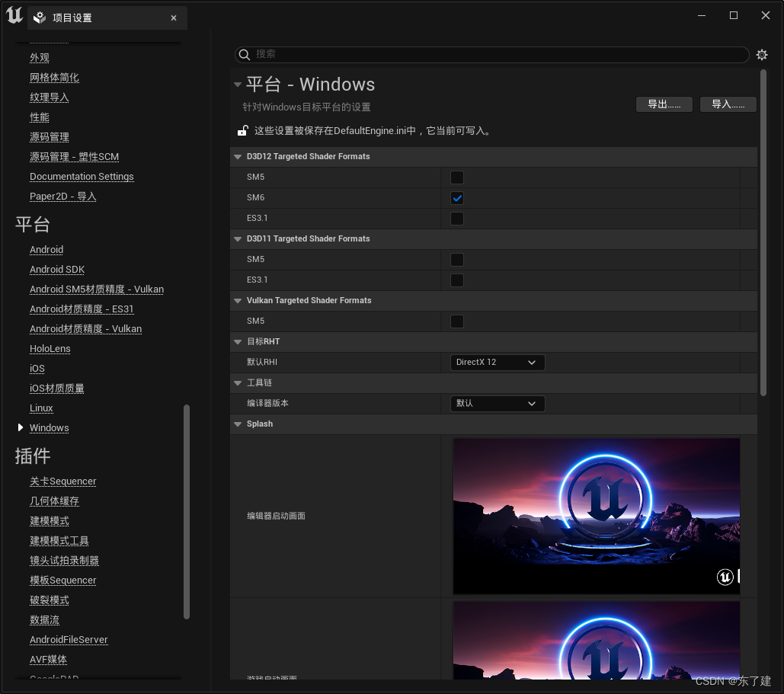Screen dimensions: 784x694
Task: Open the 默认RHI DirectX 12 dropdown
Action: coord(497,362)
